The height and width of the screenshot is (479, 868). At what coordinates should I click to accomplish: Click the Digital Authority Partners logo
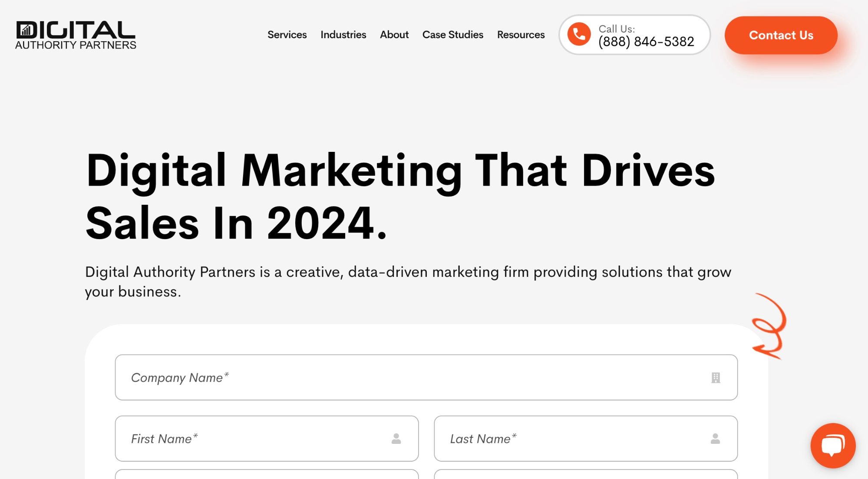coord(76,35)
